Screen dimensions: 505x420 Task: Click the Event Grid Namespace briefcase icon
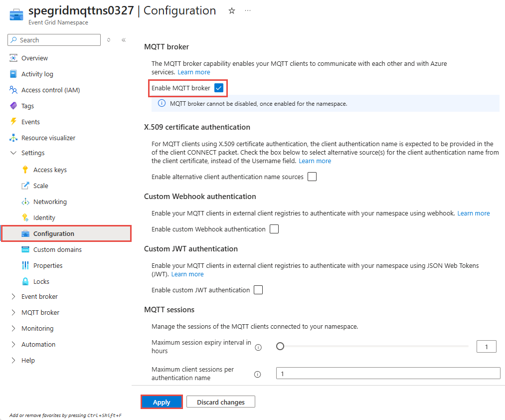16,15
